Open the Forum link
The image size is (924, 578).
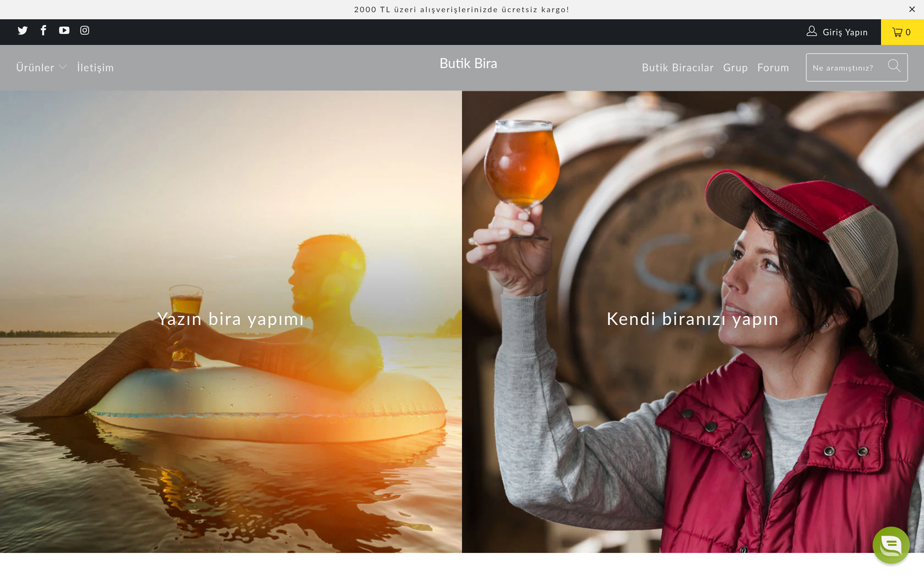pos(773,67)
